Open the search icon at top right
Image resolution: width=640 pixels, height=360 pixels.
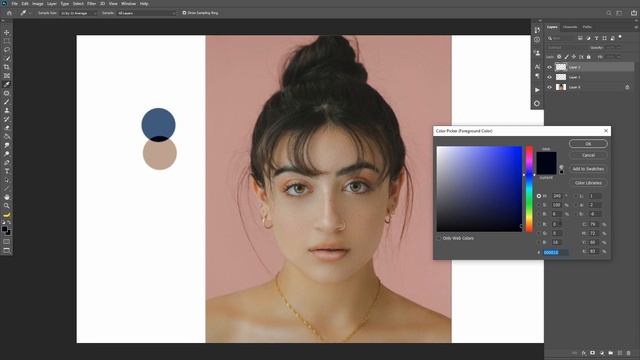(x=609, y=13)
